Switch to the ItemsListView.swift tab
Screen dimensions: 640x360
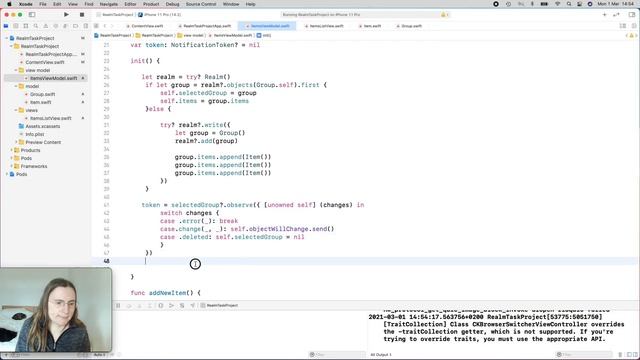pyautogui.click(x=324, y=26)
